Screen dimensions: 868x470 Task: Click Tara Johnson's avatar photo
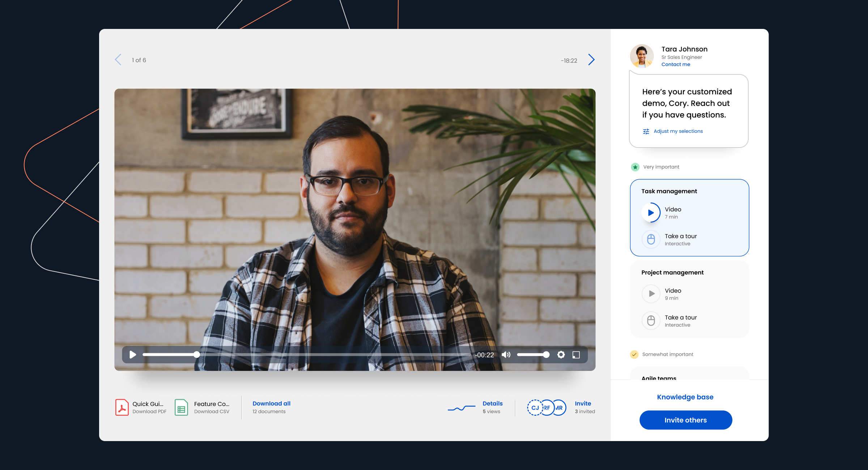pyautogui.click(x=642, y=56)
